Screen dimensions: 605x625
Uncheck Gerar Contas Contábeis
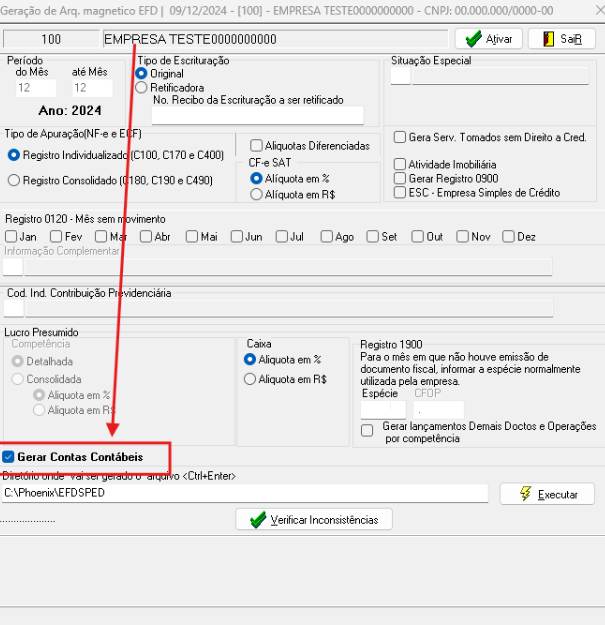8,457
